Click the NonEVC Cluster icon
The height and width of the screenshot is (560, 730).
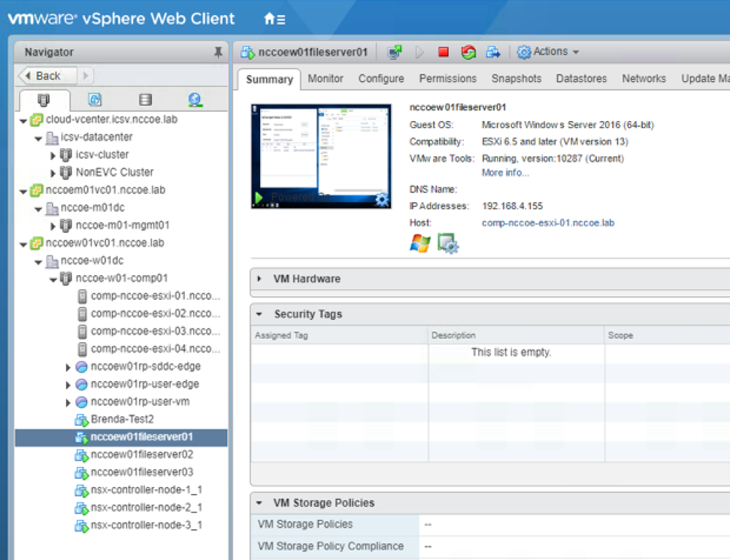coord(66,173)
